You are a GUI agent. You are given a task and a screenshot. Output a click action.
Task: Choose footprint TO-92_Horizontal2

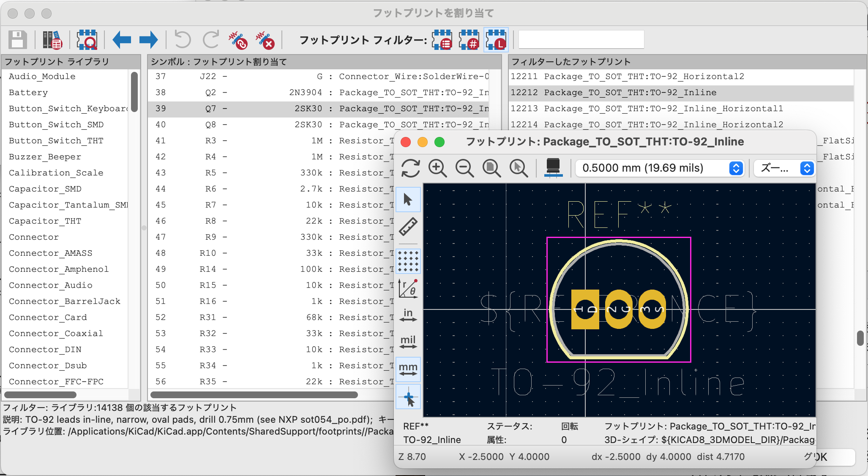(681, 77)
